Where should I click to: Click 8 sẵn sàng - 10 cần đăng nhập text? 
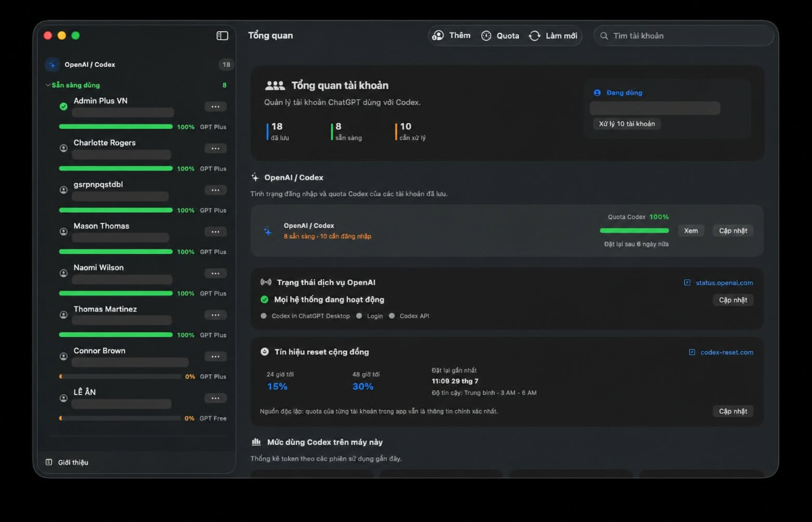(328, 237)
